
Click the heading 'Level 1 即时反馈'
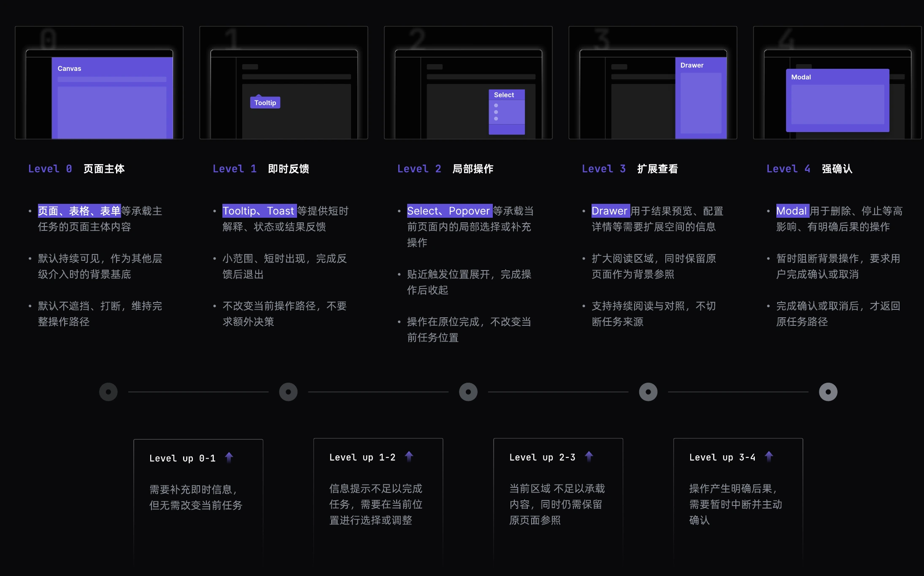[261, 169]
